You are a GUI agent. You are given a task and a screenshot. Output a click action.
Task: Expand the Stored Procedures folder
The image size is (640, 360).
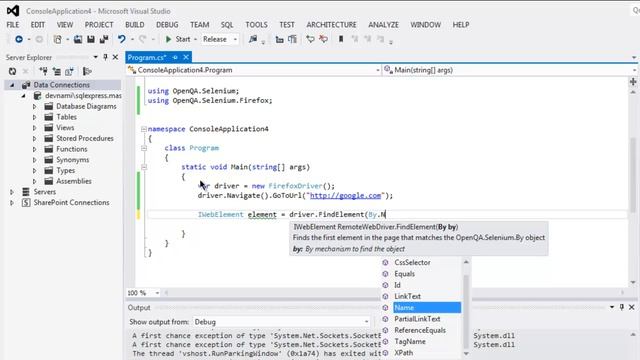tap(35, 138)
